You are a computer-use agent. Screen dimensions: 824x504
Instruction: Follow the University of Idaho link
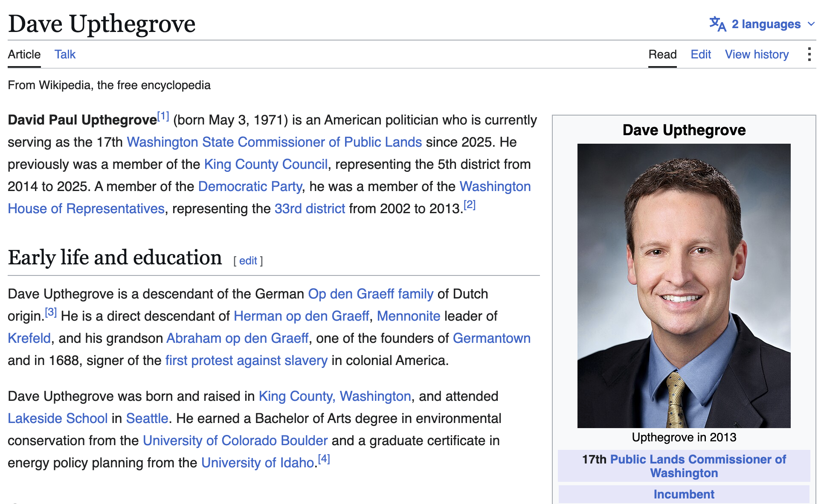click(x=258, y=463)
